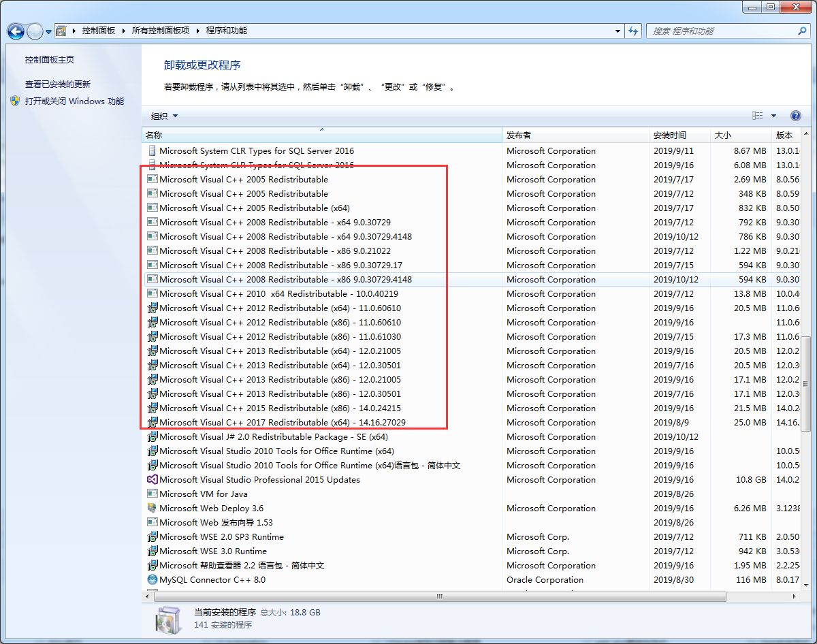Click the change view icon
This screenshot has height=644, width=817.
click(758, 116)
